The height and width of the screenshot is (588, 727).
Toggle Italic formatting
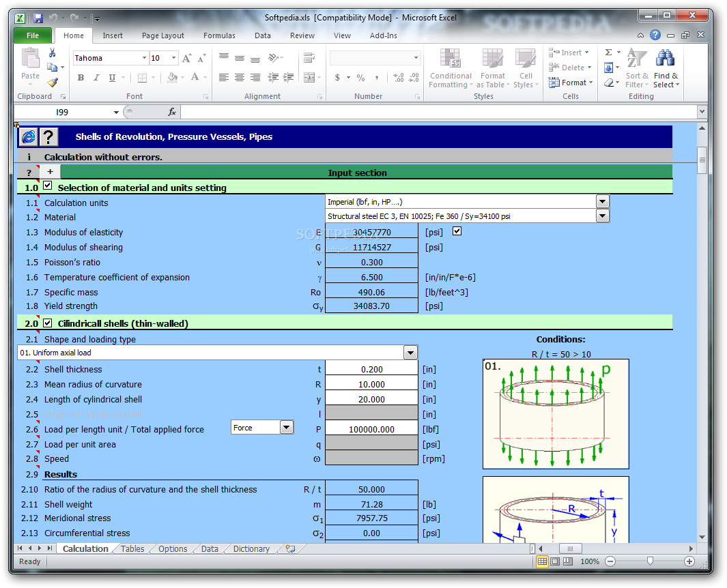tap(96, 77)
